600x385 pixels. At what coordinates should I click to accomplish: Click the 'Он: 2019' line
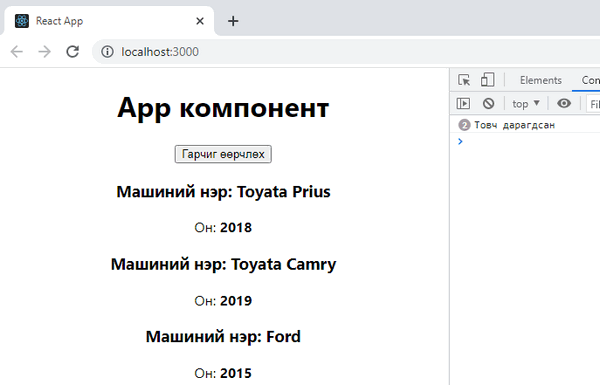pyautogui.click(x=223, y=301)
